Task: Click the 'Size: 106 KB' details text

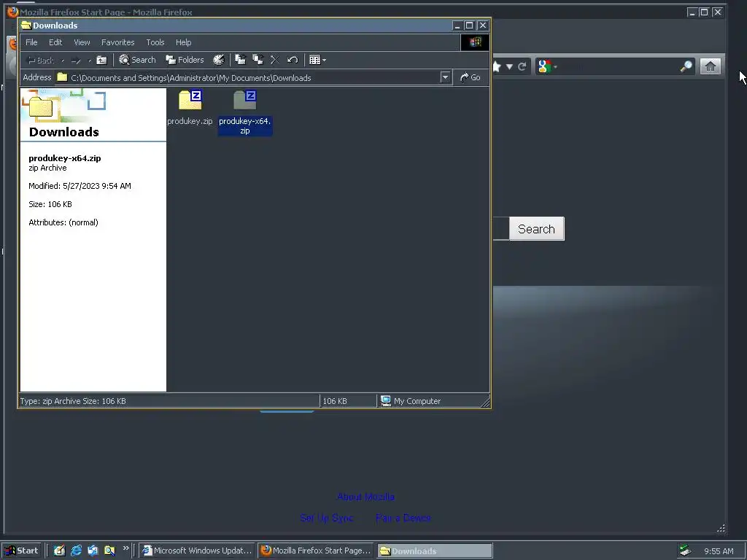Action: 50,204
